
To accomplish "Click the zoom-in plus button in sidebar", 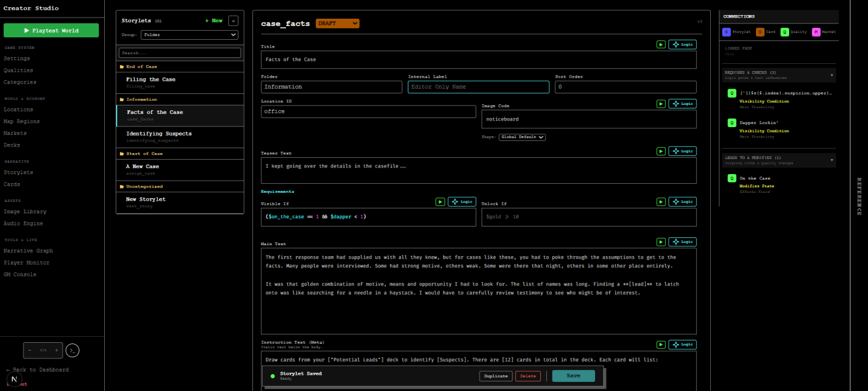I will [x=57, y=350].
